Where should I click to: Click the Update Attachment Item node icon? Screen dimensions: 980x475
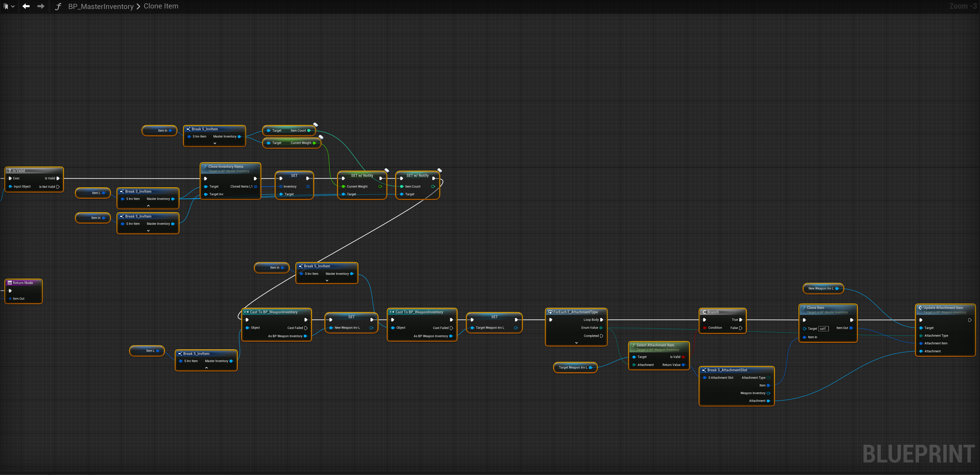[x=920, y=308]
